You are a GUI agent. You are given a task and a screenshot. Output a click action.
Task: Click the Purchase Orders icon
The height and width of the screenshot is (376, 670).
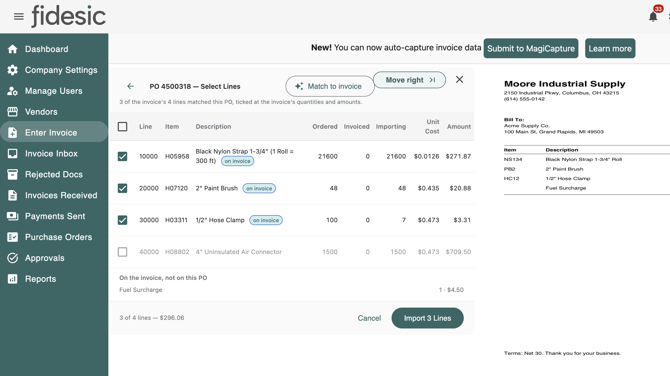[x=12, y=237]
